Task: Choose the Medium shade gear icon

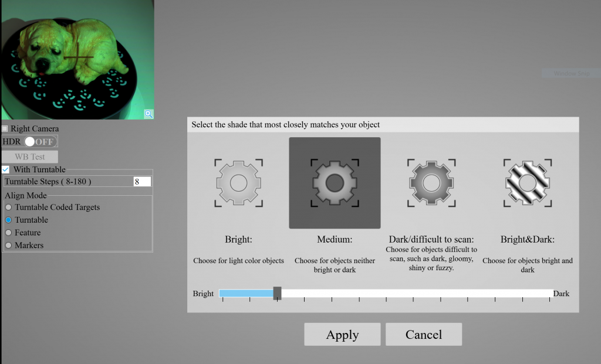Action: pyautogui.click(x=335, y=183)
